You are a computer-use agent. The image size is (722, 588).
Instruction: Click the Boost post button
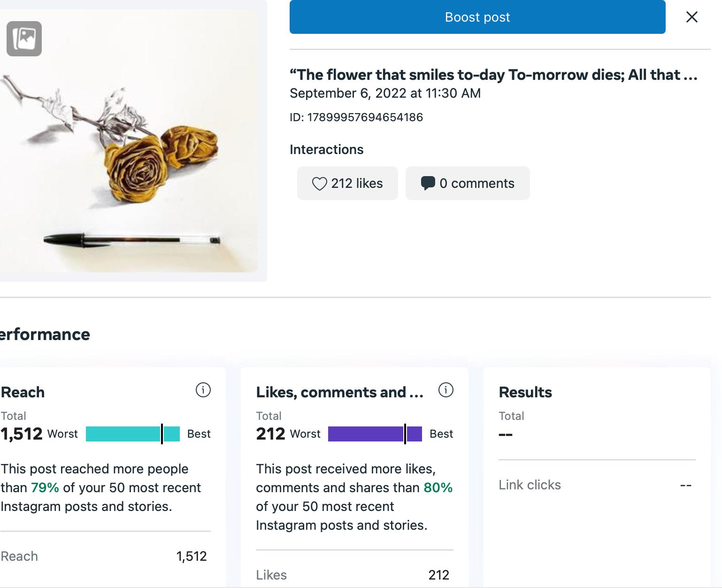pos(477,17)
